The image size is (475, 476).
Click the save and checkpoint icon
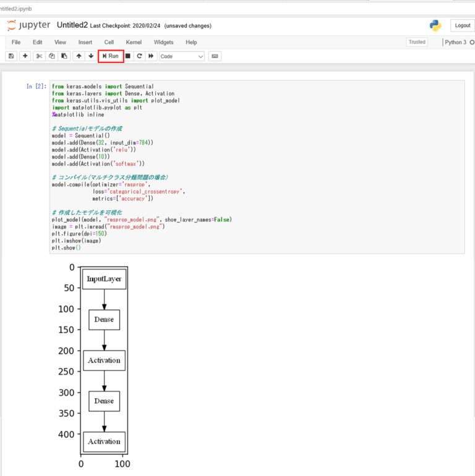tap(11, 56)
